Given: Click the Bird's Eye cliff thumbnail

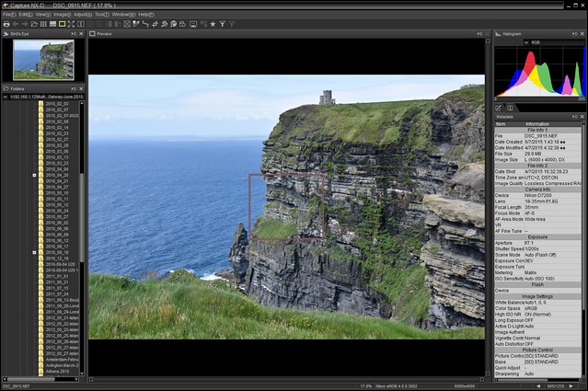Looking at the screenshot, I should [43, 60].
